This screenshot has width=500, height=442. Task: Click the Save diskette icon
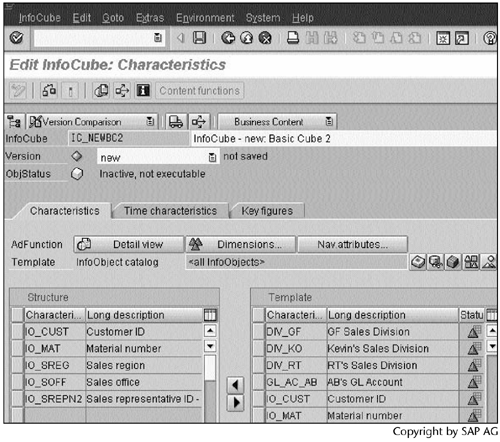pyautogui.click(x=199, y=38)
